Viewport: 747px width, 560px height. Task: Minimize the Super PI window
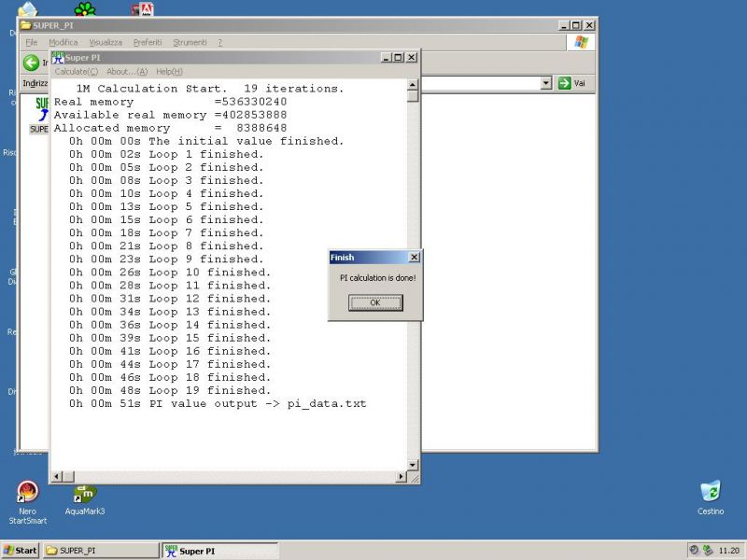click(387, 58)
